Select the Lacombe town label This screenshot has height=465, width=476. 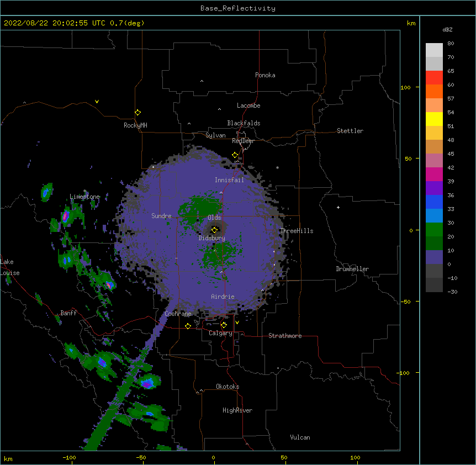coord(248,105)
